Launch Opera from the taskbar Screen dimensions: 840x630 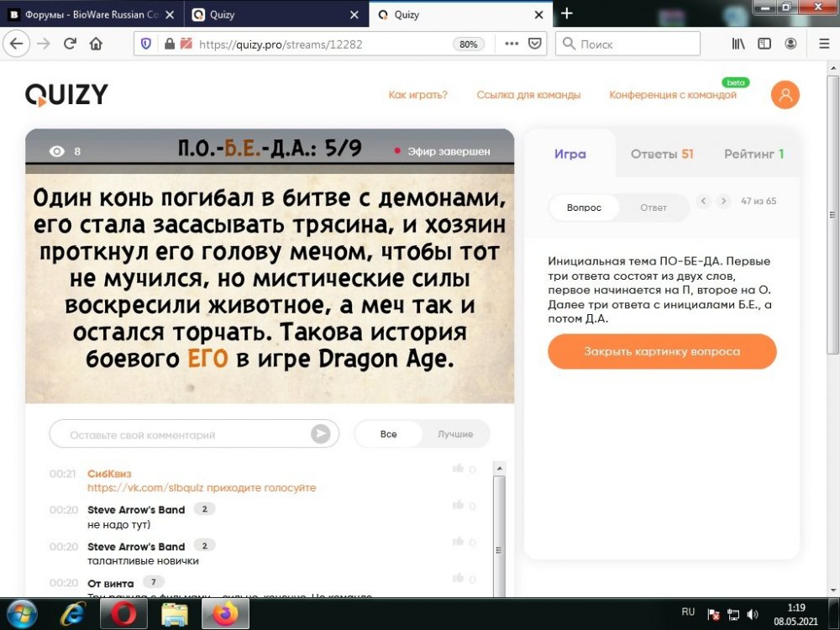123,614
